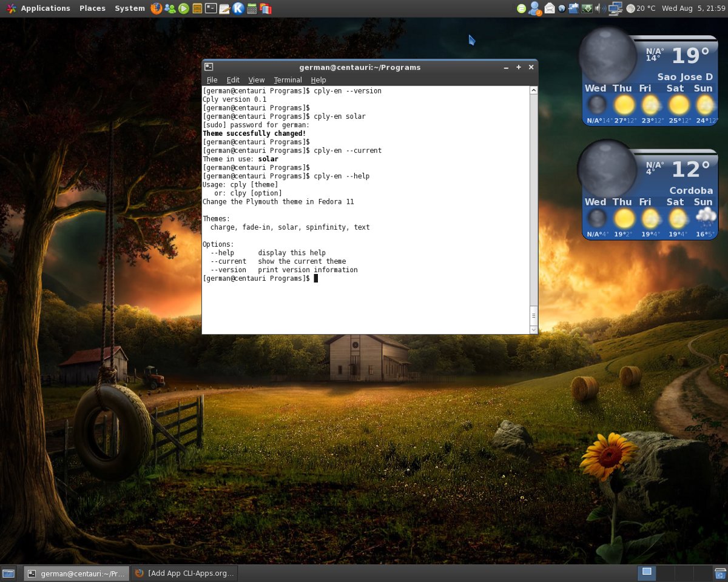Switch to the second workspace in switcher
Screen dimensions: 728x582
pyautogui.click(x=666, y=573)
